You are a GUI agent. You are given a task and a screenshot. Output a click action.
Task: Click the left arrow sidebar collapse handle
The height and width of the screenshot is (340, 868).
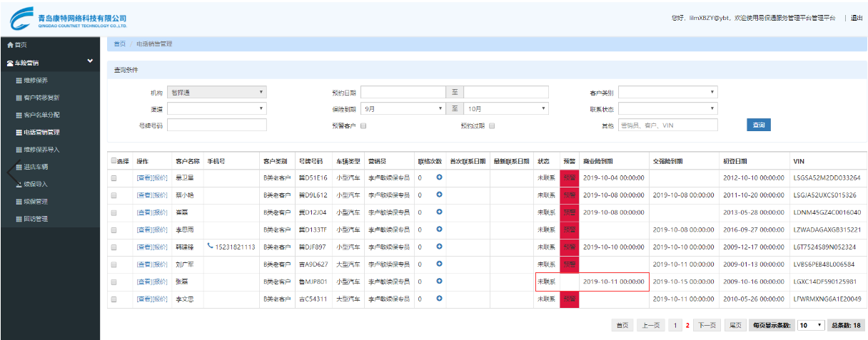coord(10,172)
